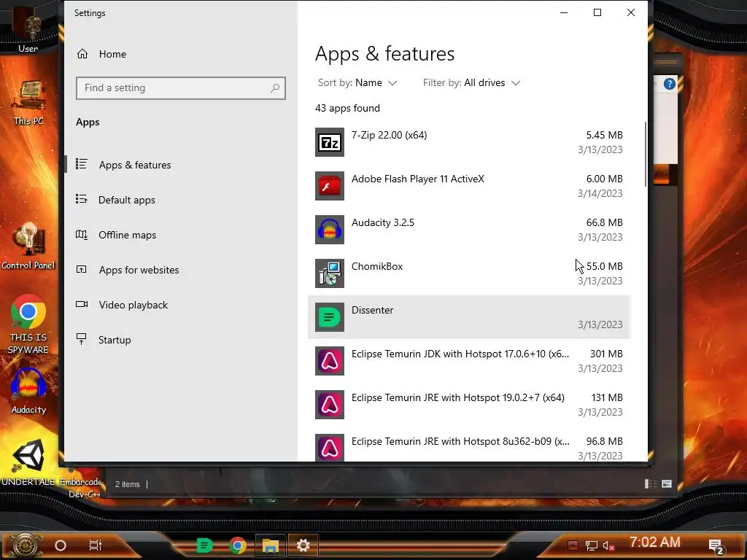The image size is (747, 560).
Task: Click the ChomikBox app icon
Action: coord(329,273)
